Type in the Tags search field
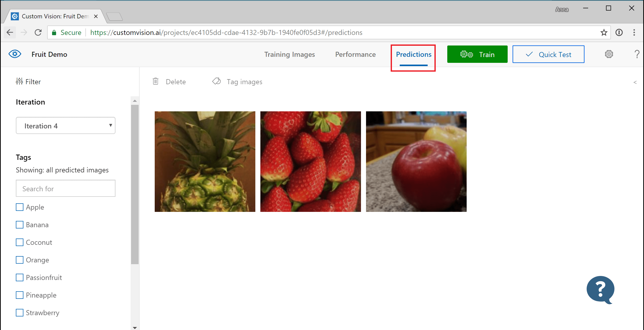Viewport: 644px width, 330px height. point(65,188)
